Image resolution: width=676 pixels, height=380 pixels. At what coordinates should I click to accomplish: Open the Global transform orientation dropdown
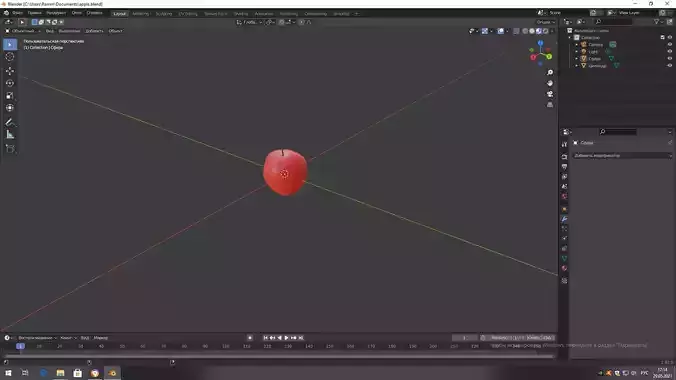[x=249, y=22]
